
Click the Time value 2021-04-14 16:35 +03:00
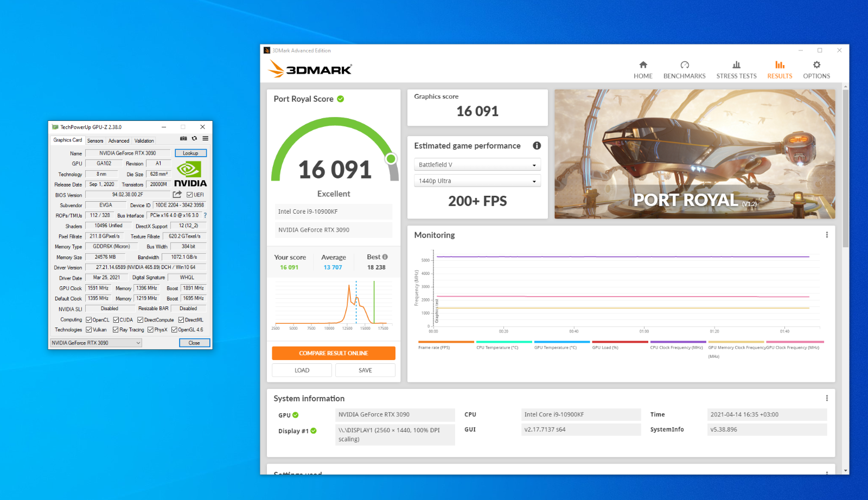pos(767,415)
